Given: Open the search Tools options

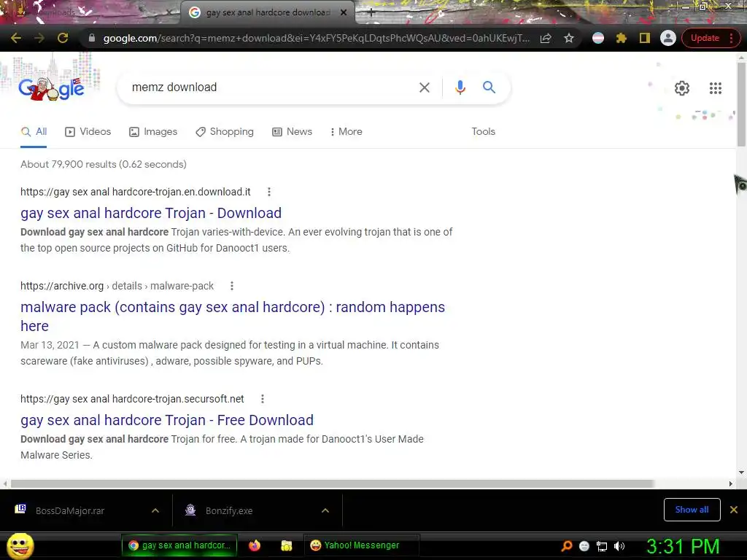Looking at the screenshot, I should point(483,132).
